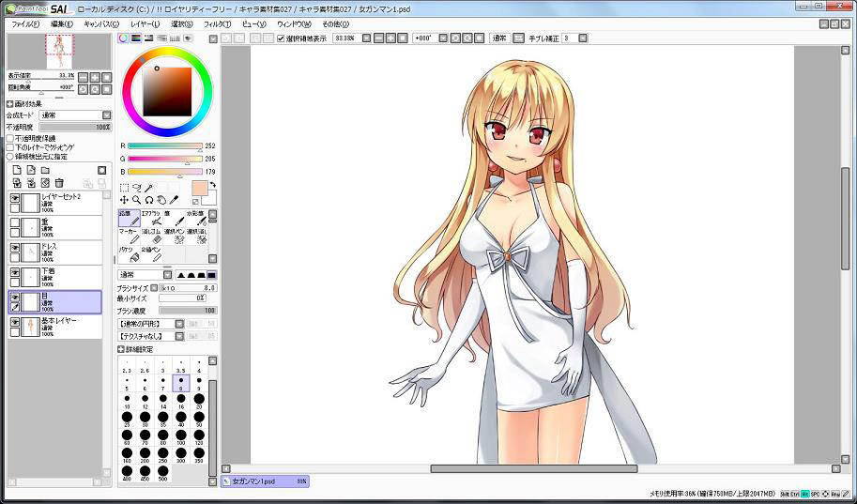Viewport: 857px width, 504px height.
Task: Select the Pencil (鉛筆) brush tool
Action: [128, 219]
